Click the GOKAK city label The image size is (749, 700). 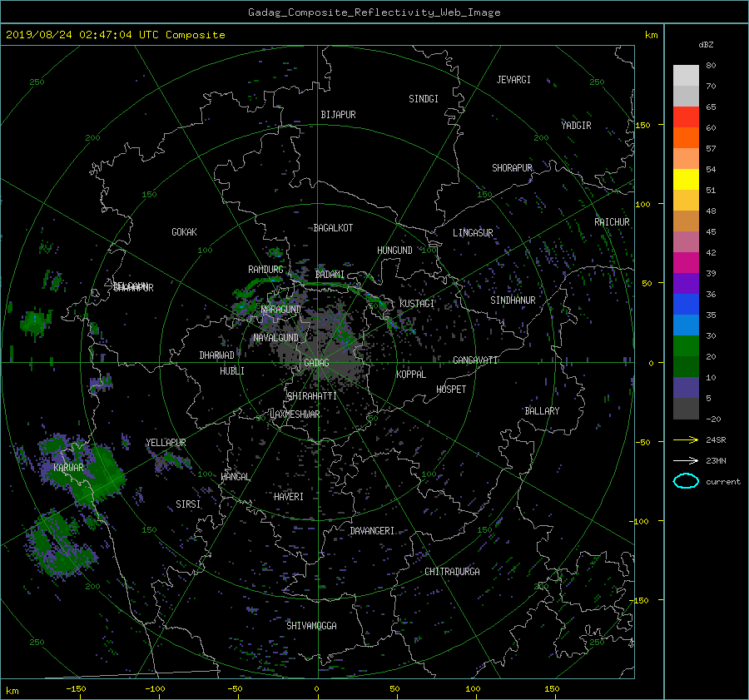185,231
